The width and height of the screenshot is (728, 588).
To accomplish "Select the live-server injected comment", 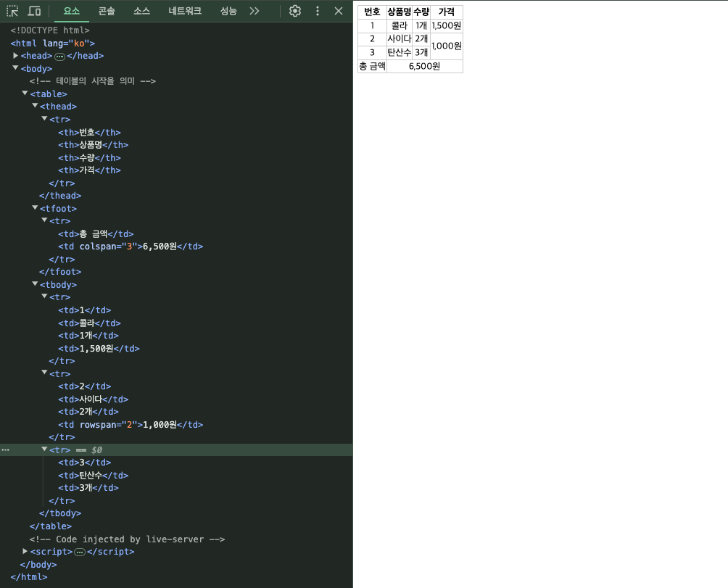I will (x=127, y=539).
